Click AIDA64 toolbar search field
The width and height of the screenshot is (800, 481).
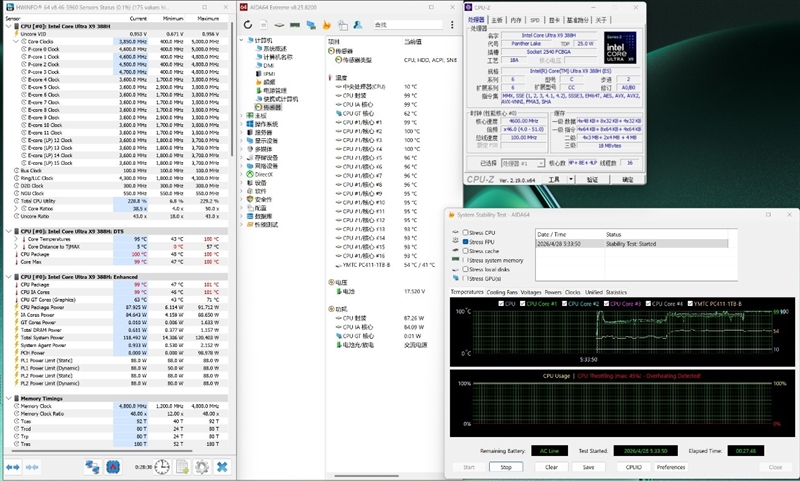[x=408, y=24]
